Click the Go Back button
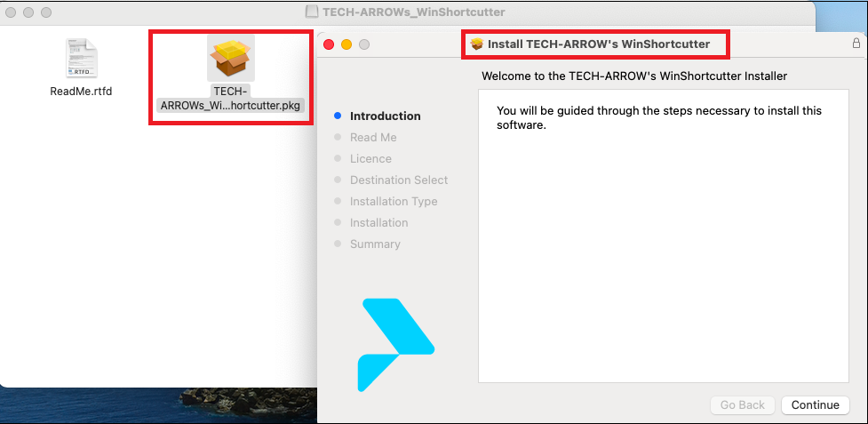868x424 pixels. tap(742, 405)
